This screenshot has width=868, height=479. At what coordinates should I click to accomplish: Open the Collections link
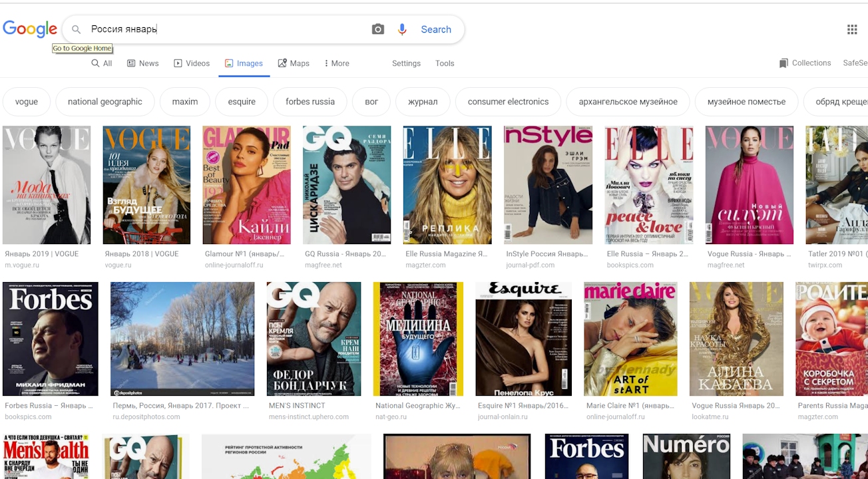tap(811, 63)
